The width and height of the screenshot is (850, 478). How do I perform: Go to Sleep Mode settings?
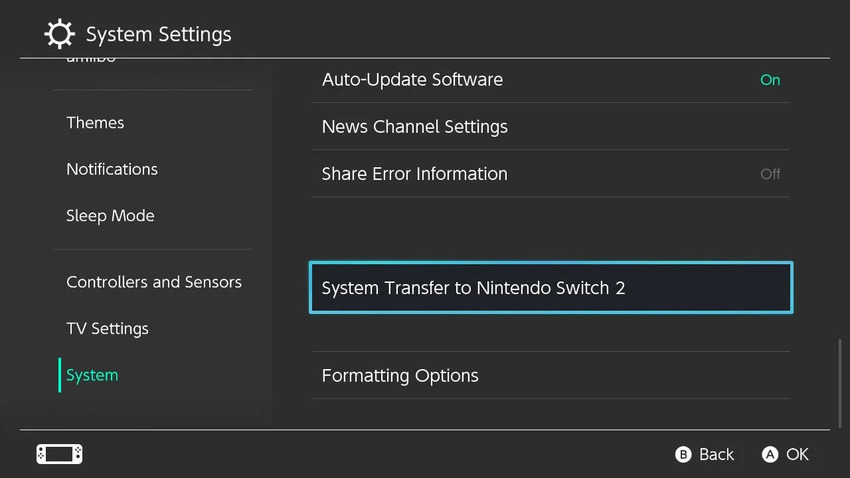click(110, 216)
